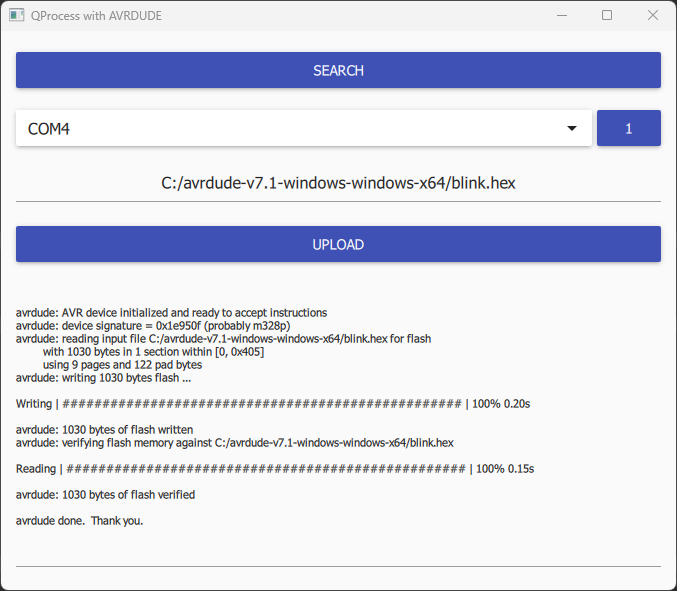Click the SEARCH button
The image size is (677, 591).
coord(338,70)
